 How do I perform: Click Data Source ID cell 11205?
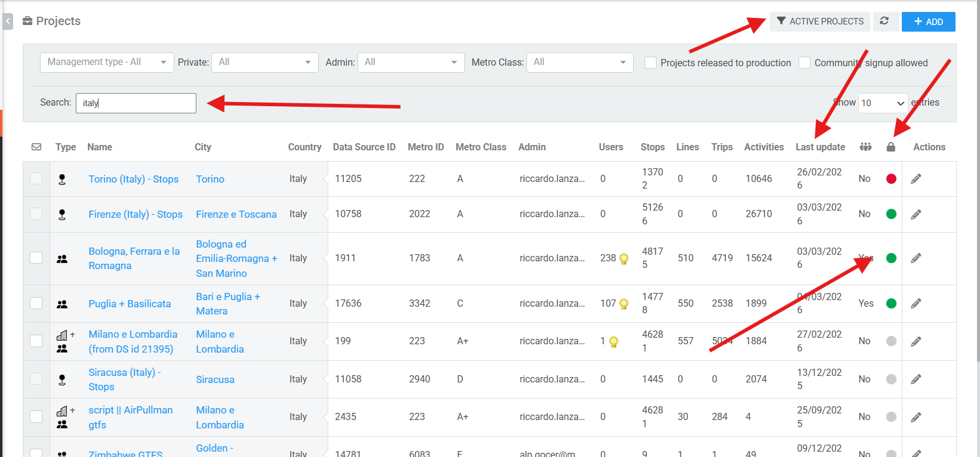(349, 178)
